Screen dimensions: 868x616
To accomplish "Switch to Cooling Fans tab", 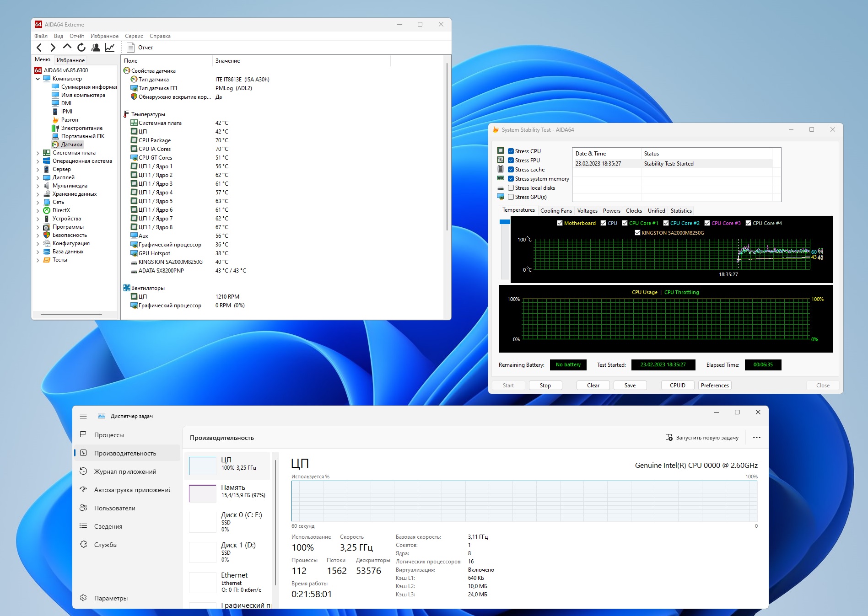I will (556, 211).
